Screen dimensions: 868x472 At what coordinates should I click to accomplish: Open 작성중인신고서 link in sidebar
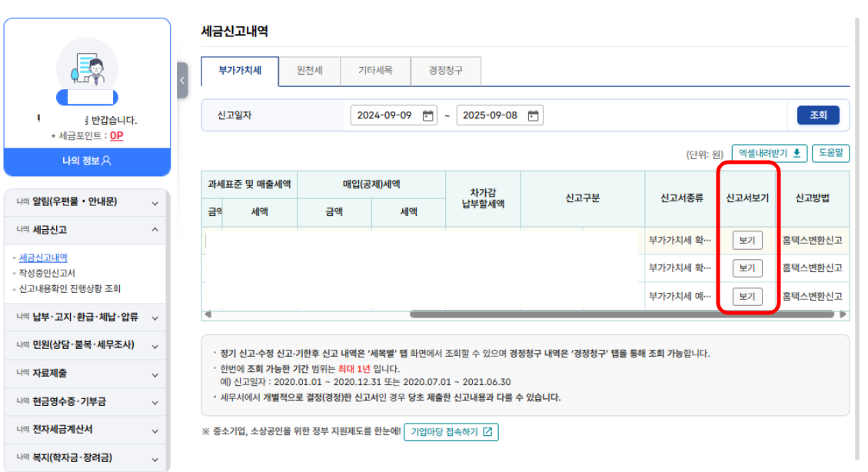(x=47, y=273)
